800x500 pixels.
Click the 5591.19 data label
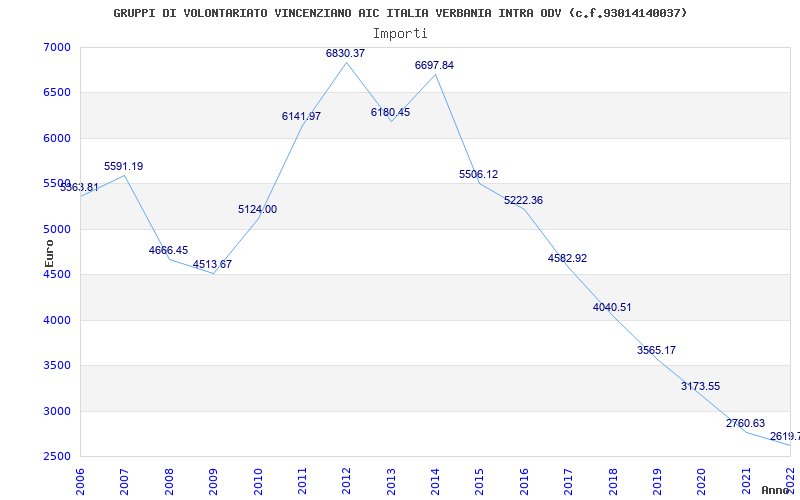pos(123,166)
